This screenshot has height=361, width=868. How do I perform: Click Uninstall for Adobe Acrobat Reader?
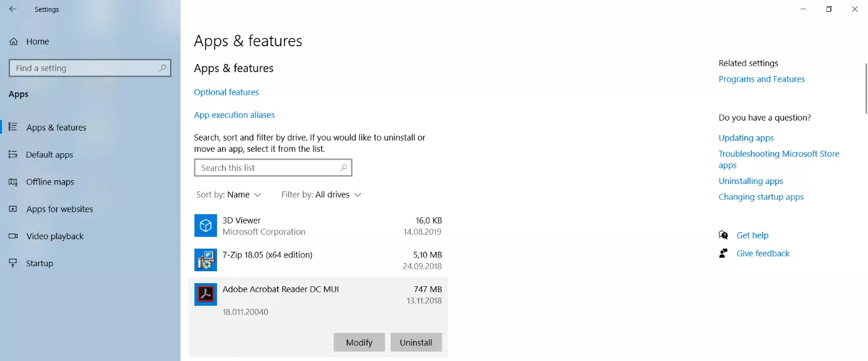pos(416,342)
